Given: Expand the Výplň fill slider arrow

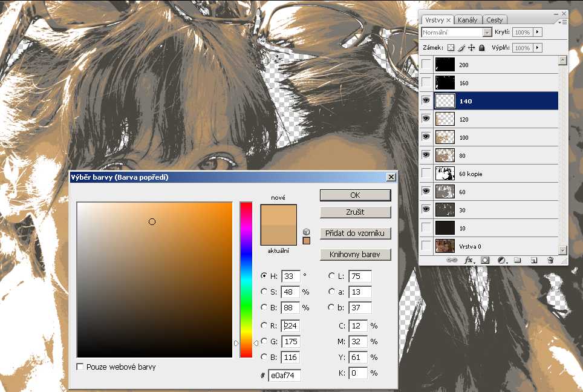Looking at the screenshot, I should 538,48.
